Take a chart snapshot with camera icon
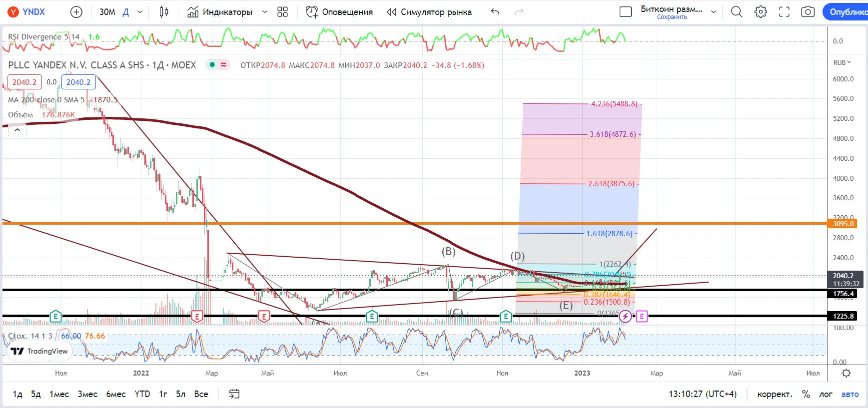Screen dimensions: 868x408 808,12
